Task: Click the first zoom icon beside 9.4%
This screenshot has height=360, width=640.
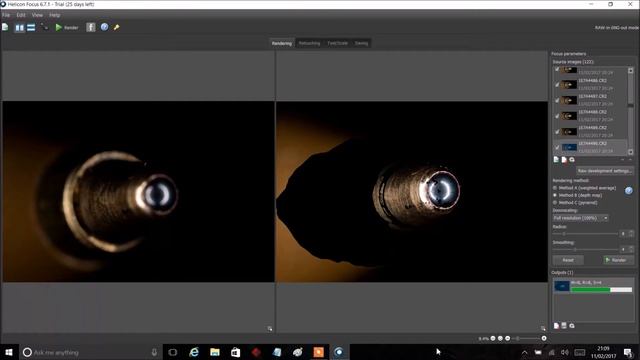Action: point(493,338)
